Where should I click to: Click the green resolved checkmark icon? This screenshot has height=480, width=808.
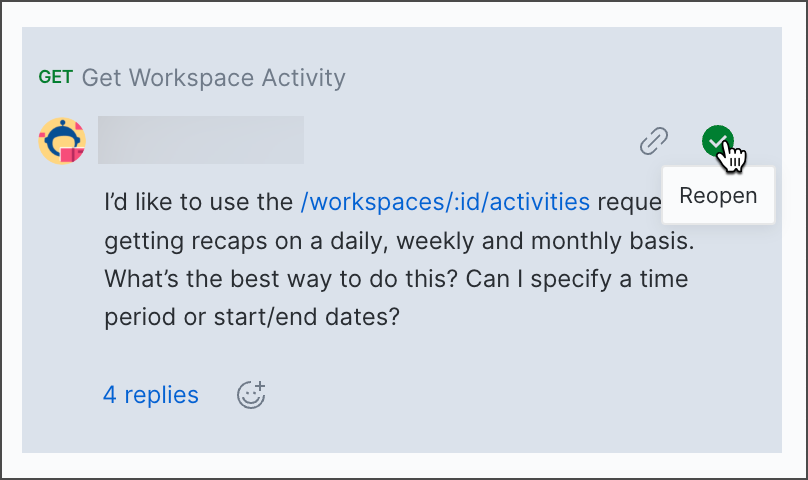point(717,142)
